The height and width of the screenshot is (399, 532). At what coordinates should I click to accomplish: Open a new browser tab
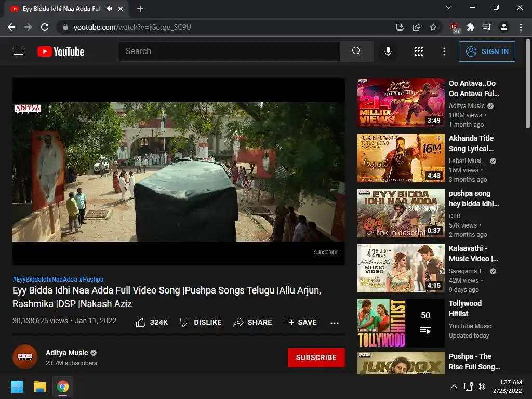click(x=140, y=9)
